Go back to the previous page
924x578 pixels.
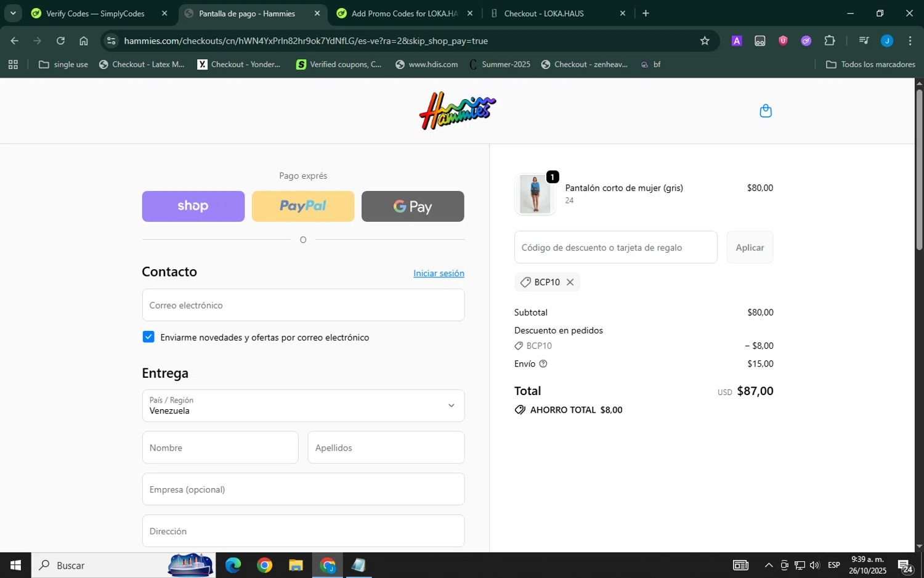(x=14, y=41)
